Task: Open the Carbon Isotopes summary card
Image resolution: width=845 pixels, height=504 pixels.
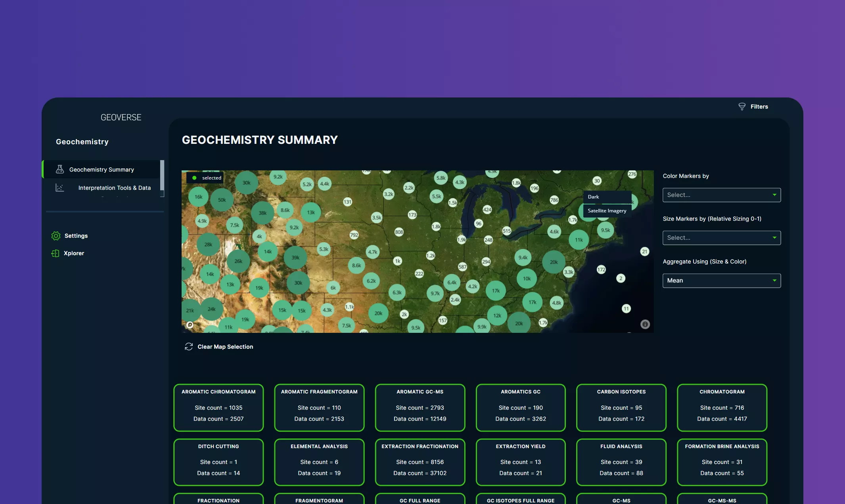Action: click(621, 407)
